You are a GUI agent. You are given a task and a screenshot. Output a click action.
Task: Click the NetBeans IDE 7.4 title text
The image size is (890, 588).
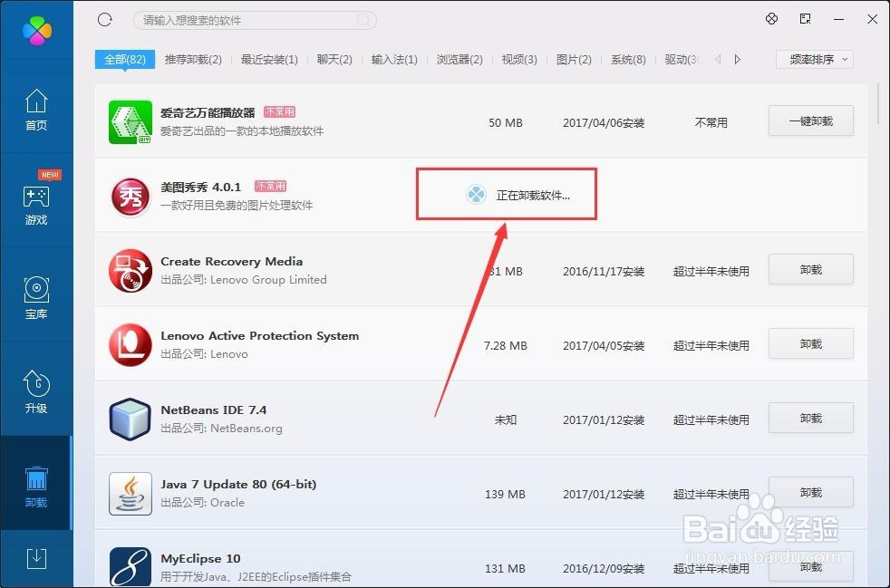[213, 410]
